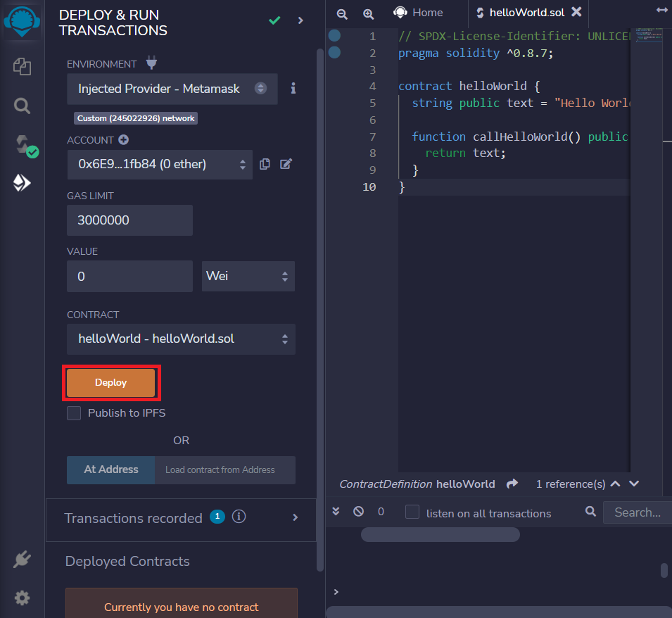Click the sign message edit icon

click(286, 164)
